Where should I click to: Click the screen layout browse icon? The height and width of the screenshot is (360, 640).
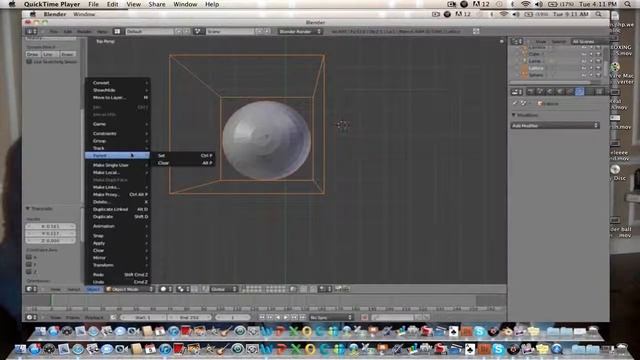(117, 31)
